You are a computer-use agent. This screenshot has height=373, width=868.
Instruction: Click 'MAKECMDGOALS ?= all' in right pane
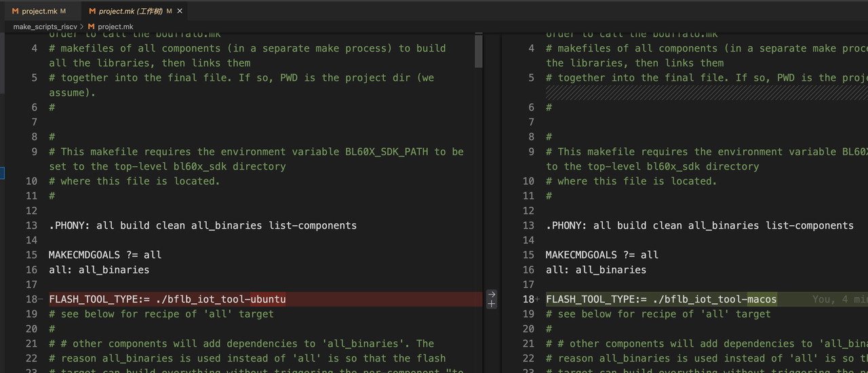(602, 255)
